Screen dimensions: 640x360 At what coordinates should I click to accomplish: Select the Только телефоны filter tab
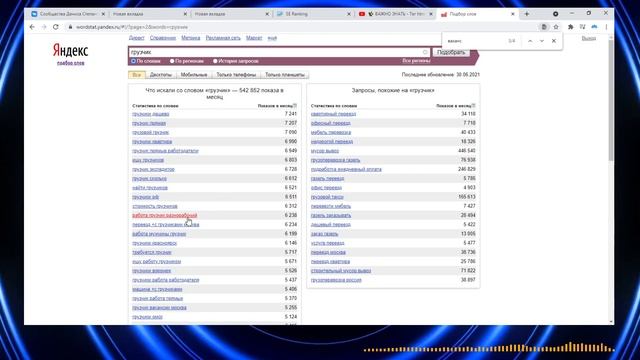236,75
